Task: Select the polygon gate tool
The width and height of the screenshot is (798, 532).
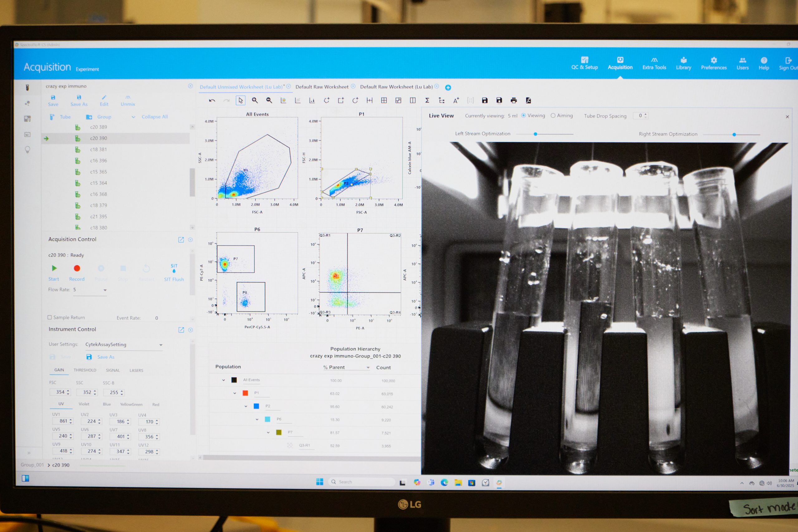Action: point(326,100)
